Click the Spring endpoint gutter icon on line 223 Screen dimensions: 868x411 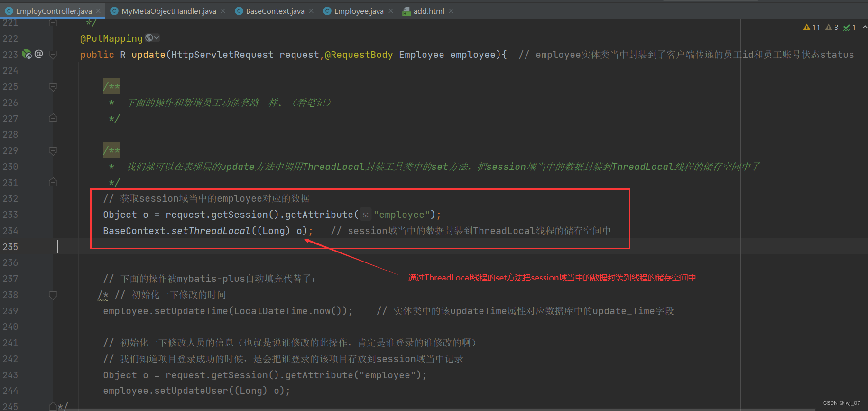pos(27,55)
